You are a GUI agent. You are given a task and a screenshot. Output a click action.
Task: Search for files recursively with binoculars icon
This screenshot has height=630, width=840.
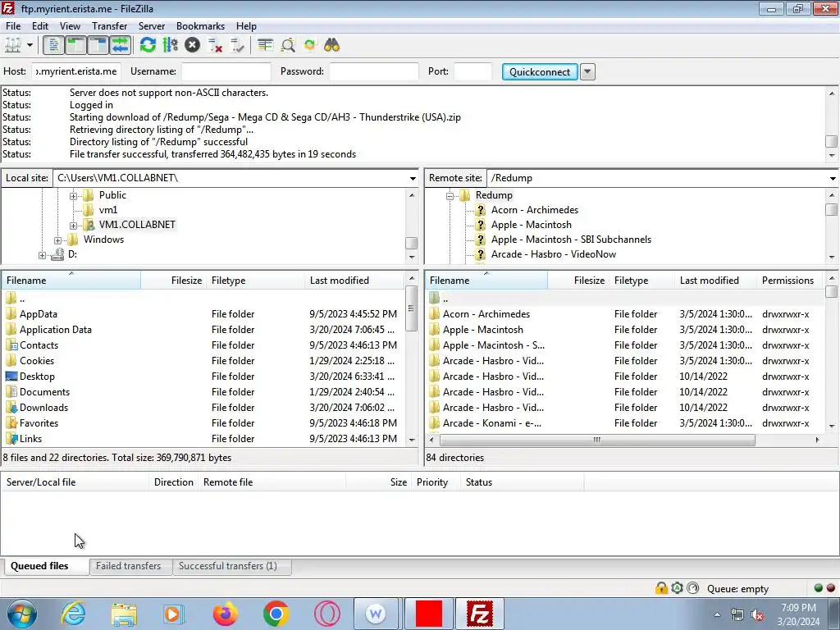pyautogui.click(x=331, y=46)
